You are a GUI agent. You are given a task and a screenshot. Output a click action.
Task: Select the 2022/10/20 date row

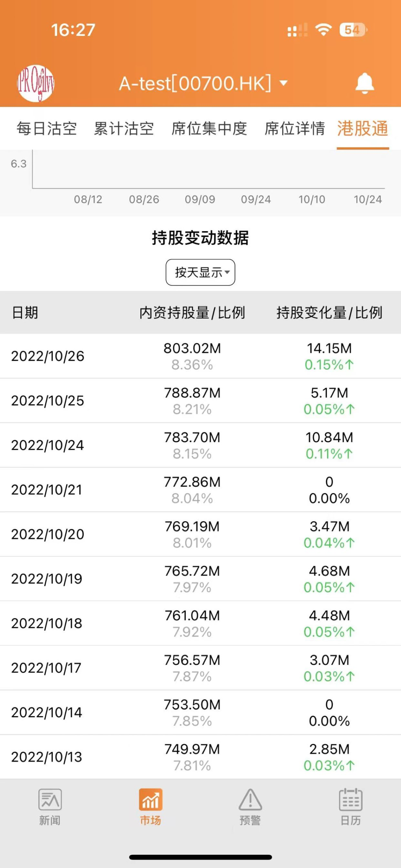point(200,534)
